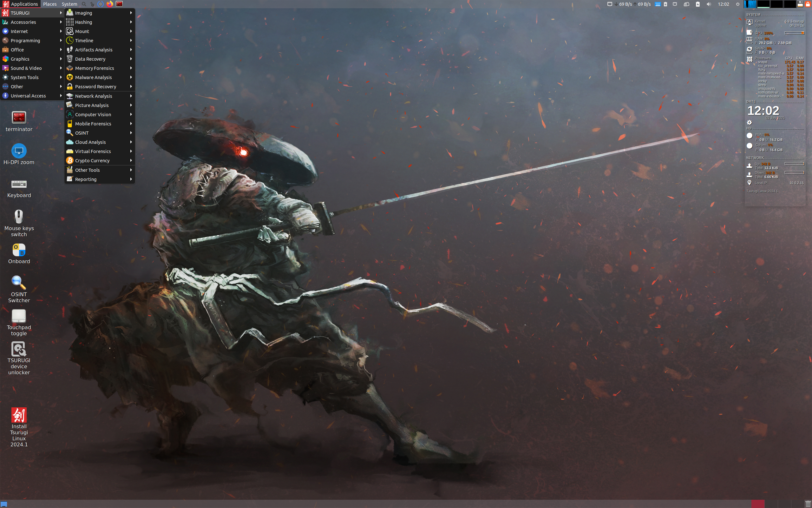Open the Imaging submenu
812x508 pixels.
[100, 13]
